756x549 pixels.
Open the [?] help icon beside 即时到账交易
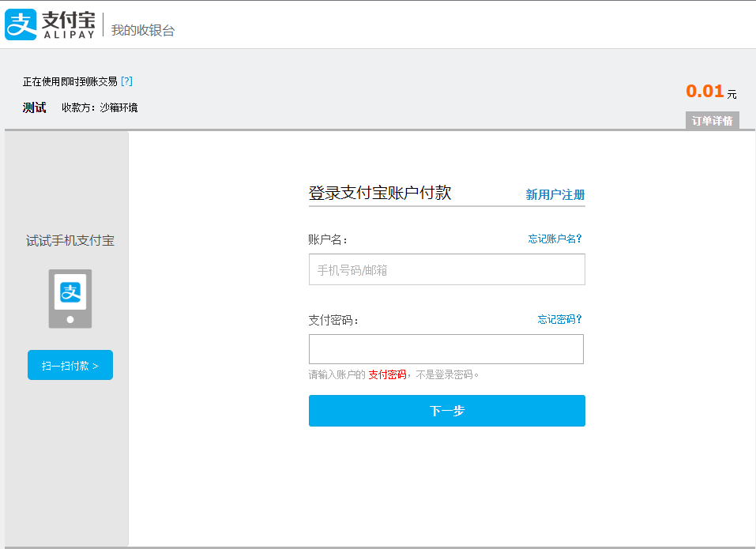click(129, 81)
